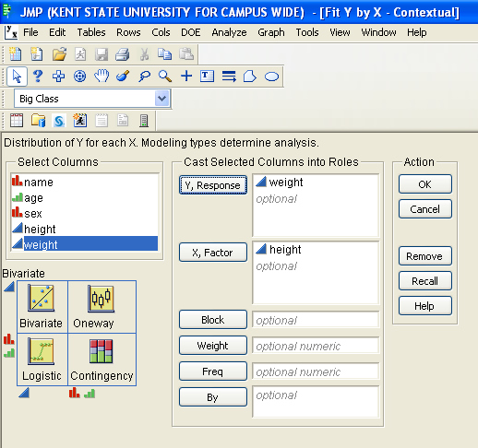Click the Print icon
This screenshot has width=478, height=448.
point(123,54)
